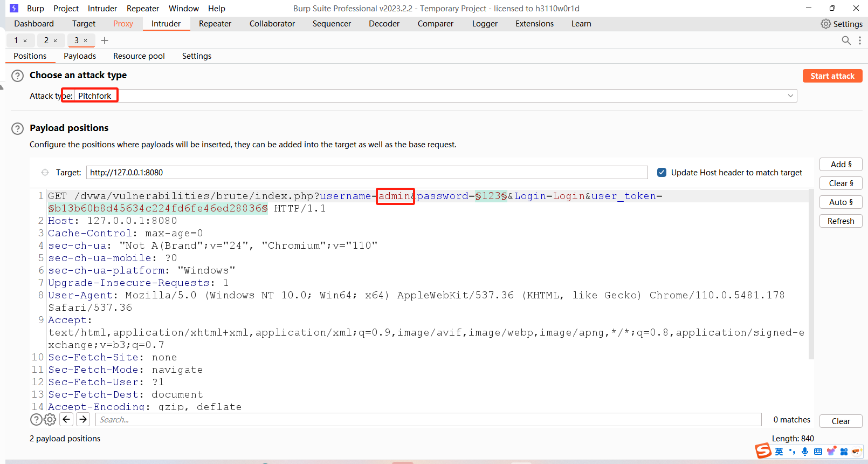The height and width of the screenshot is (464, 868).
Task: Open the IME skin shirt icon
Action: tap(831, 451)
